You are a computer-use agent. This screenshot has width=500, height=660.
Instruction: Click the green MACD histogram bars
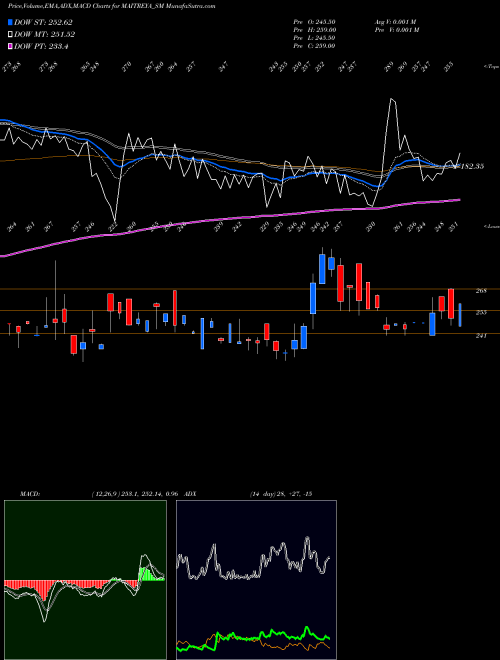(x=145, y=574)
